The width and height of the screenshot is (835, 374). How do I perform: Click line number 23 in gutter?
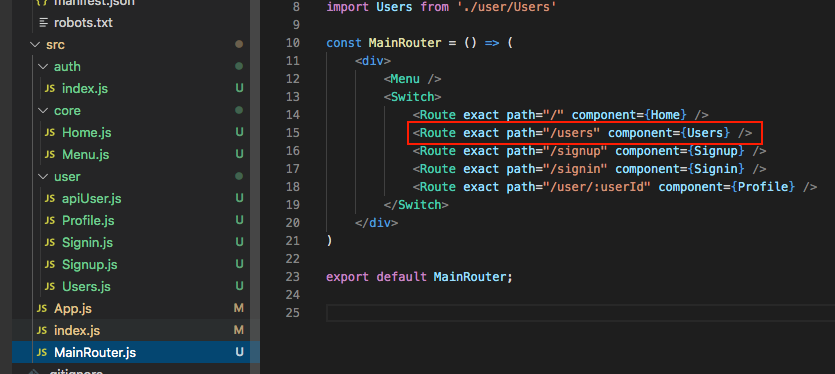click(292, 277)
